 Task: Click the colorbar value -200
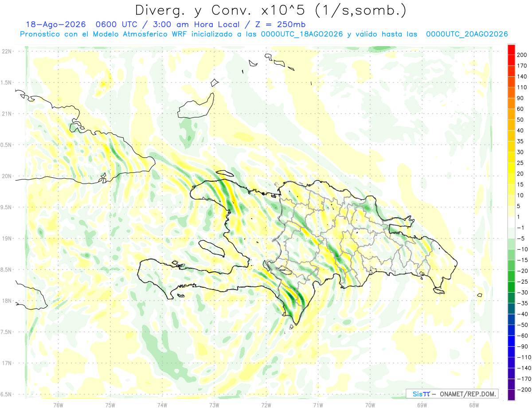pos(524,389)
